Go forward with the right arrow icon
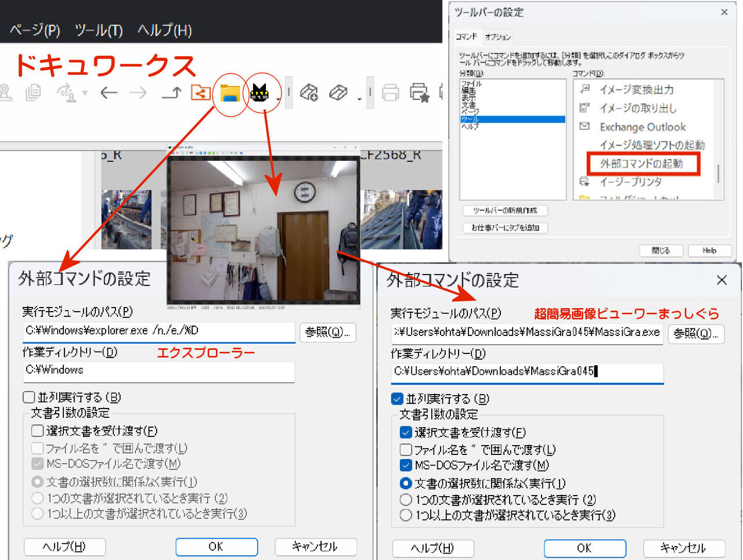This screenshot has height=560, width=743. (138, 92)
